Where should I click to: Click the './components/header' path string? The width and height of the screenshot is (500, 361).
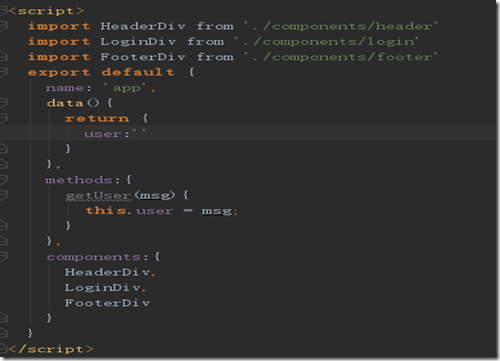[x=340, y=26]
